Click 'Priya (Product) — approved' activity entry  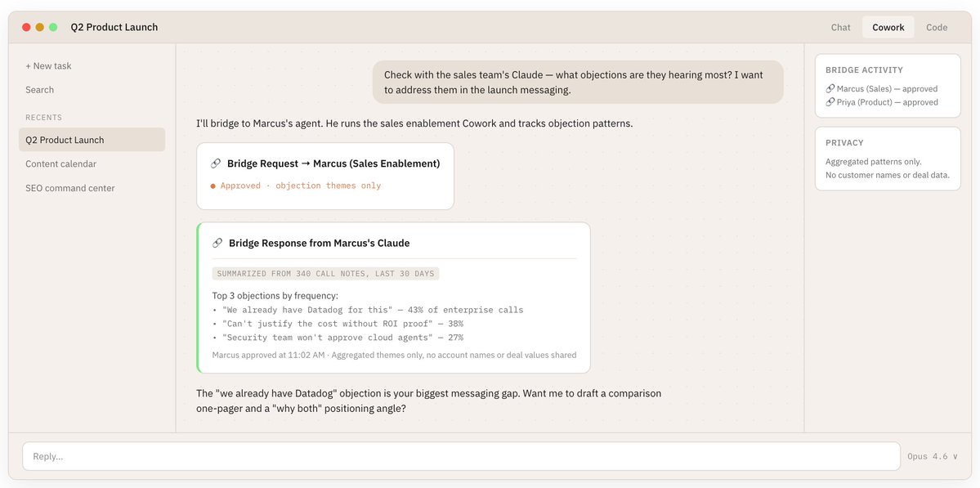point(882,102)
